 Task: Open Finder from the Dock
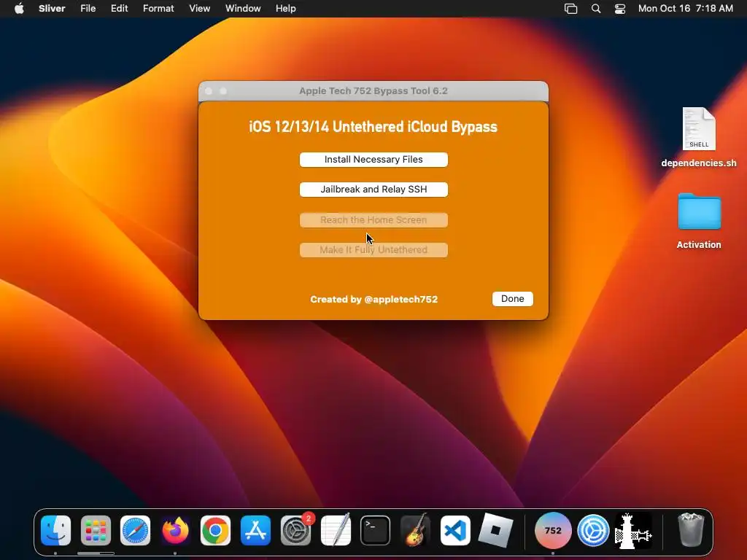pos(55,531)
